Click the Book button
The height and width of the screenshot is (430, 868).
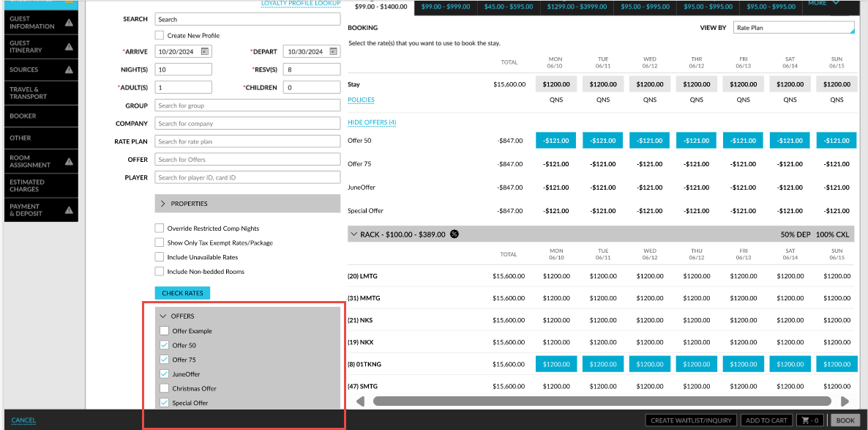[x=845, y=420]
